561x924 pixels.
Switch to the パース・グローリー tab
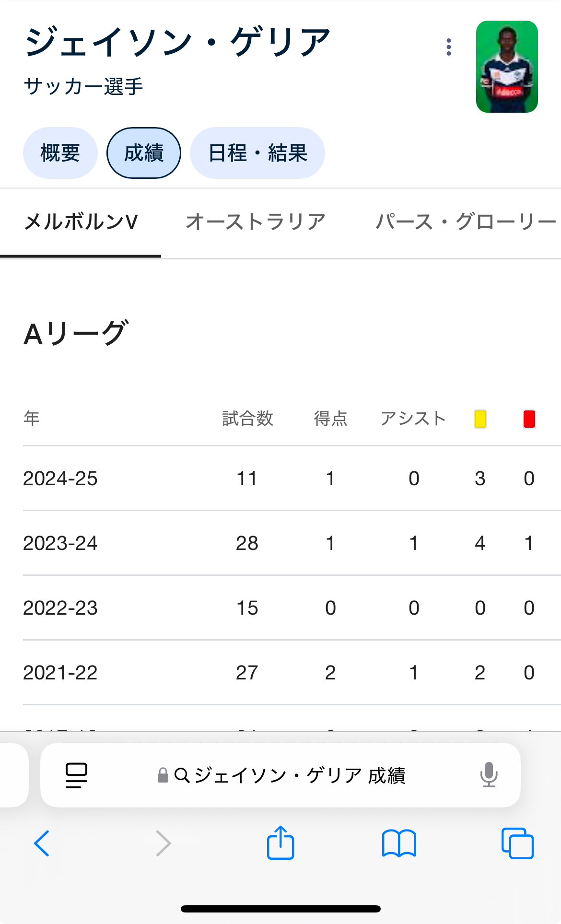[x=465, y=222]
